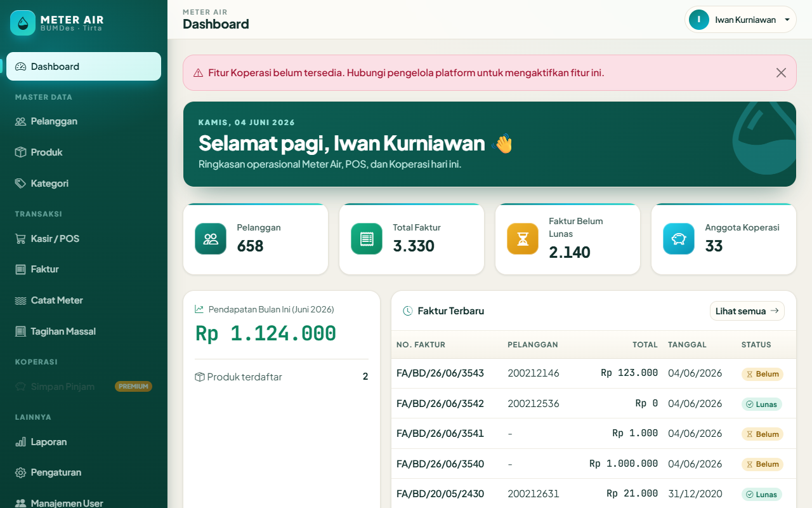Click the Lihat semua button
812x508 pixels.
[747, 311]
